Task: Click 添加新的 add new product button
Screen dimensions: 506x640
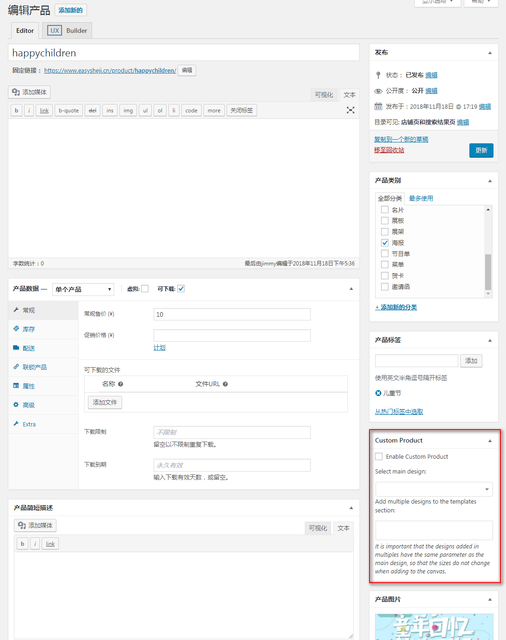Action: point(70,10)
